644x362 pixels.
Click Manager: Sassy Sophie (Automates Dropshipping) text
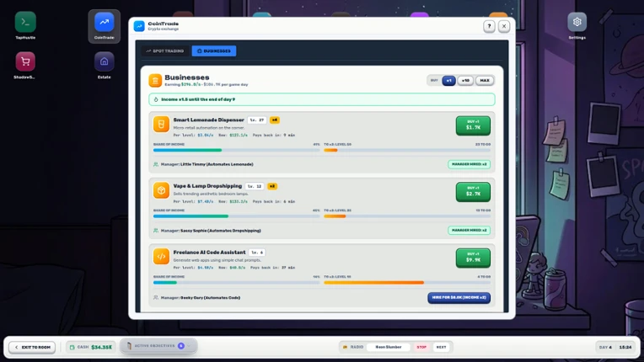pos(211,231)
